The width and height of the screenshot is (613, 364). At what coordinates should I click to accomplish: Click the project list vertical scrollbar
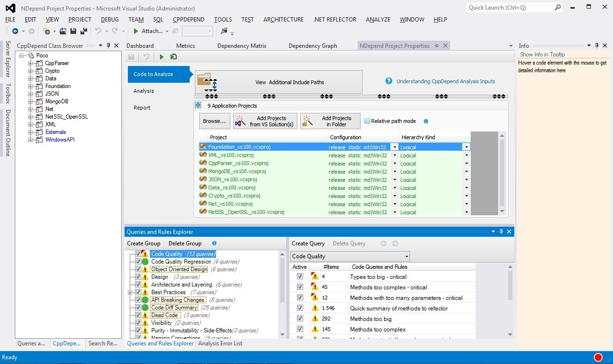click(x=502, y=174)
